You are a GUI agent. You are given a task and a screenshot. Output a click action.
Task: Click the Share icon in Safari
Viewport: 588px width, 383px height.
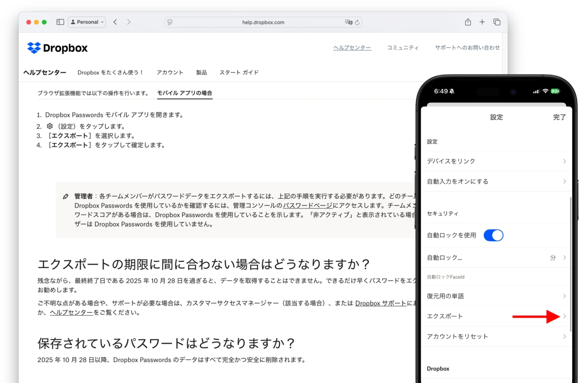point(468,22)
